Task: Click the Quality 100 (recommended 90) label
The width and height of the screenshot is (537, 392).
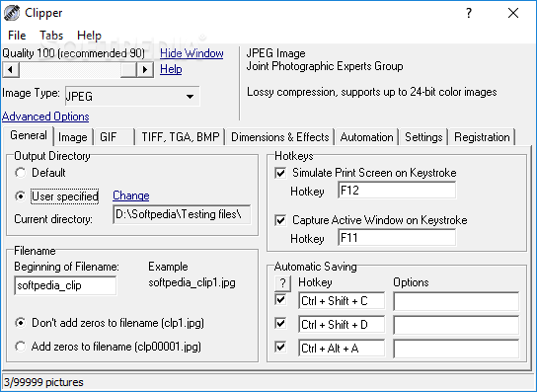Action: (74, 53)
